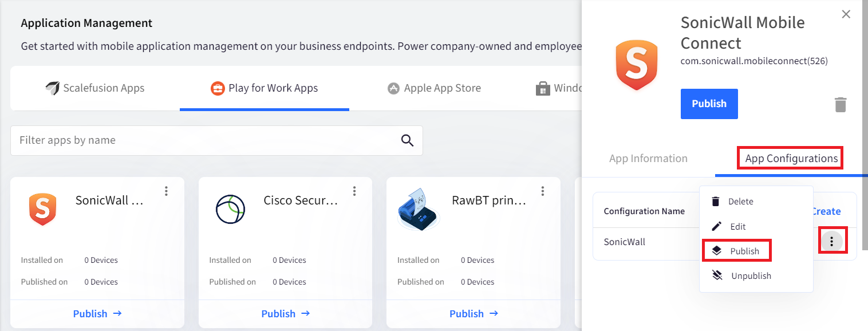Click the SonicWall app icon in card
The height and width of the screenshot is (331, 868).
tap(43, 209)
